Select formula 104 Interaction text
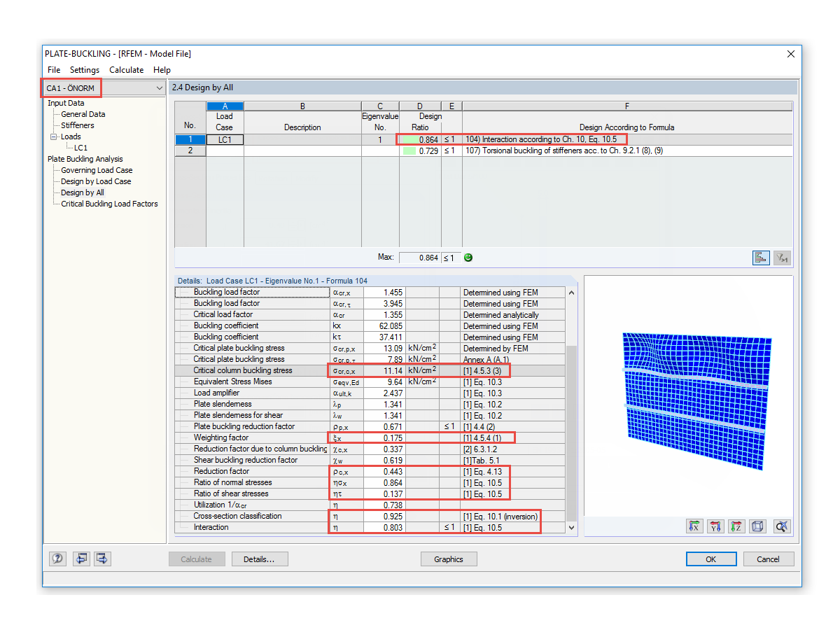The image size is (840, 630). click(540, 139)
